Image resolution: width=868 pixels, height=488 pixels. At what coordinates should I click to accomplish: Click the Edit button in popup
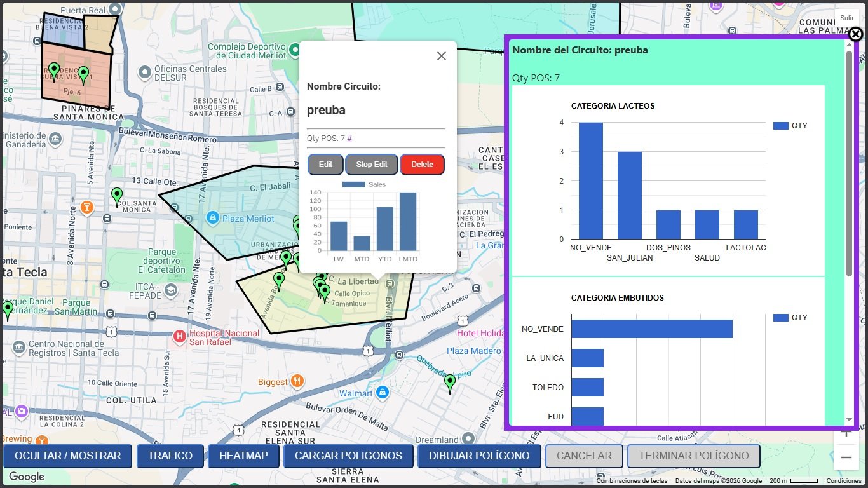pyautogui.click(x=325, y=165)
